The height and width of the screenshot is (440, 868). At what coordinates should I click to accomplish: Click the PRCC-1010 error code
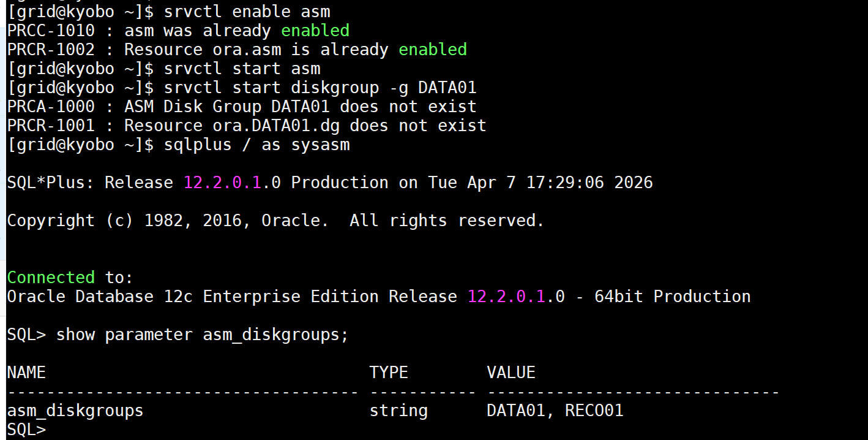[51, 30]
